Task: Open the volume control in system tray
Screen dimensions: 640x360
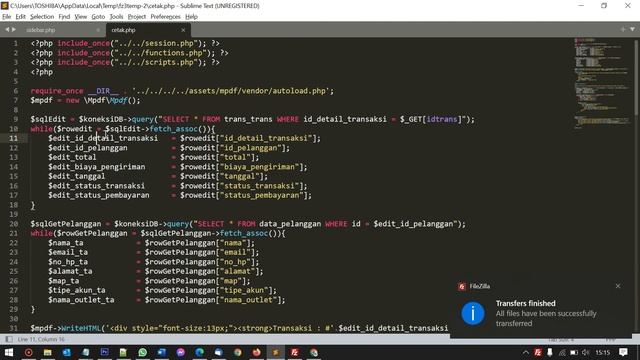Action: 586,353
